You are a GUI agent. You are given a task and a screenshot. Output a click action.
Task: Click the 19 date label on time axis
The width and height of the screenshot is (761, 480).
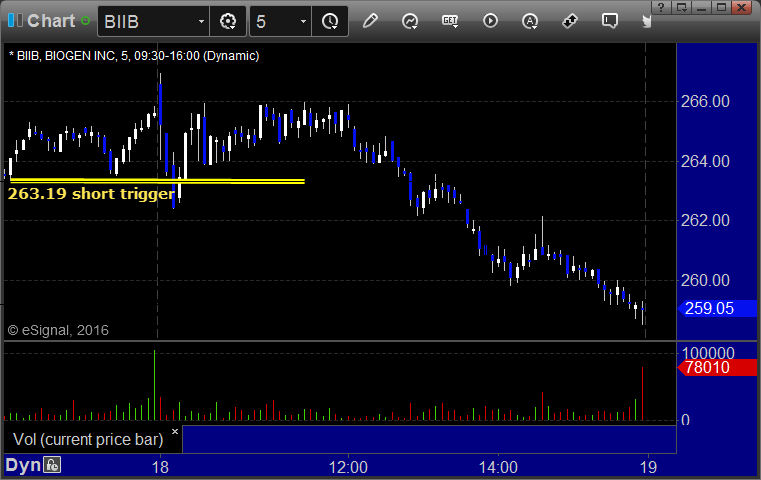point(648,467)
